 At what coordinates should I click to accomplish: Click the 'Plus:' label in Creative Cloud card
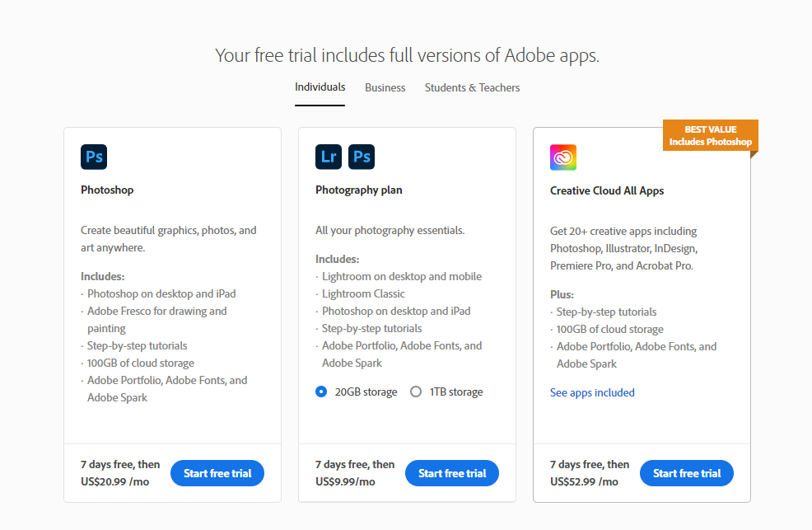pos(562,295)
